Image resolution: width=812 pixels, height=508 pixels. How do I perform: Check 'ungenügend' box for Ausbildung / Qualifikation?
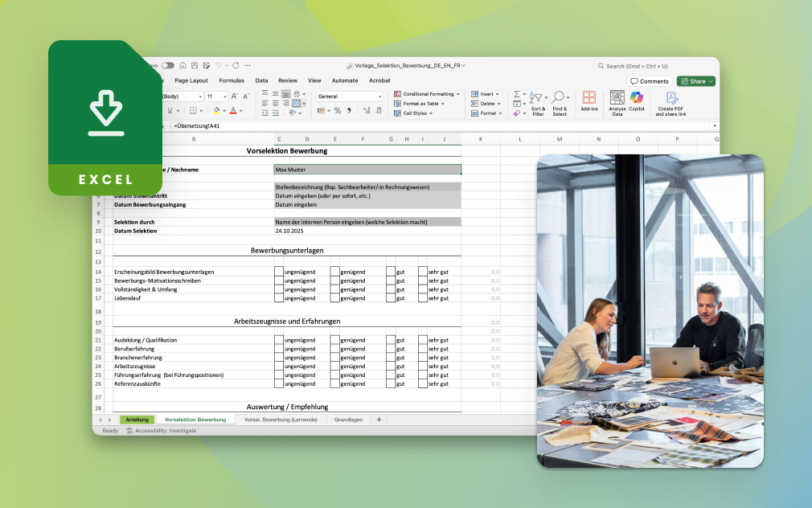coord(279,340)
